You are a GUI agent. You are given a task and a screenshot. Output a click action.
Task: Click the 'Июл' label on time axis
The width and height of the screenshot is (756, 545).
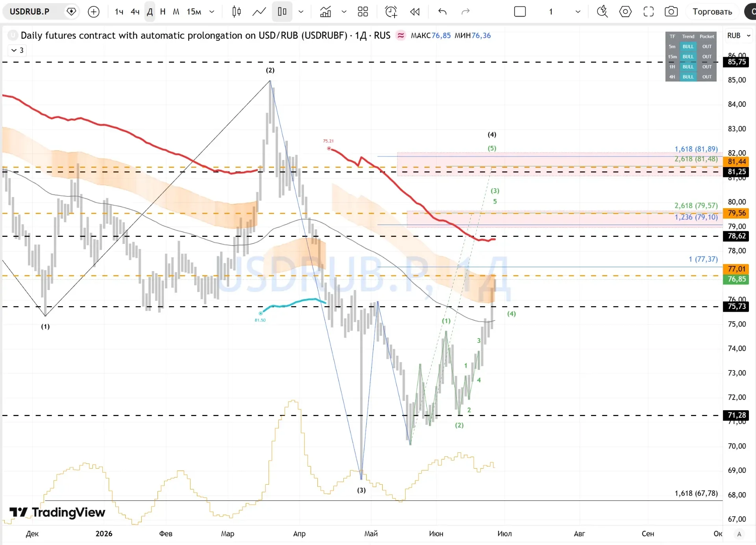click(504, 534)
